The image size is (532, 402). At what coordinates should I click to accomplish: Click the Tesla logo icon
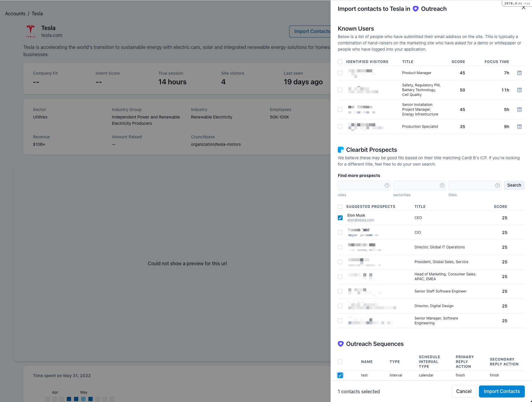(31, 31)
